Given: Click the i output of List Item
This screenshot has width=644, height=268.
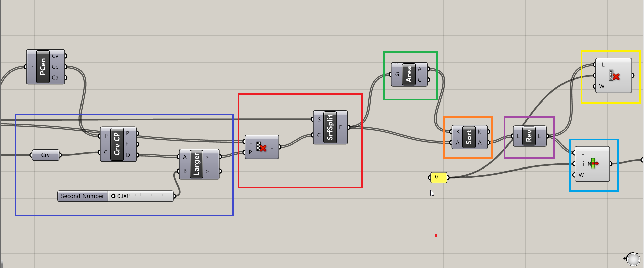Looking at the screenshot, I should (603, 164).
